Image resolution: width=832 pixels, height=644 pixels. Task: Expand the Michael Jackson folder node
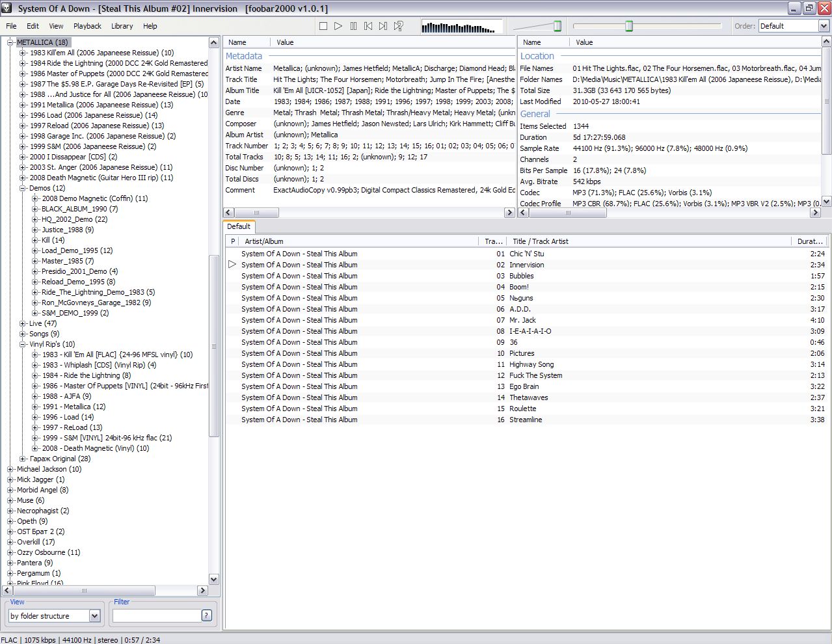point(10,469)
